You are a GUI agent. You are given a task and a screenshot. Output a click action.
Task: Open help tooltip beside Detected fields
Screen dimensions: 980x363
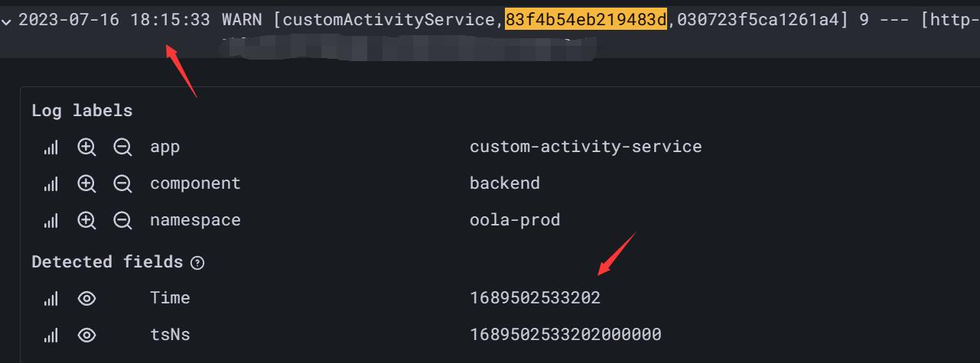(x=197, y=263)
